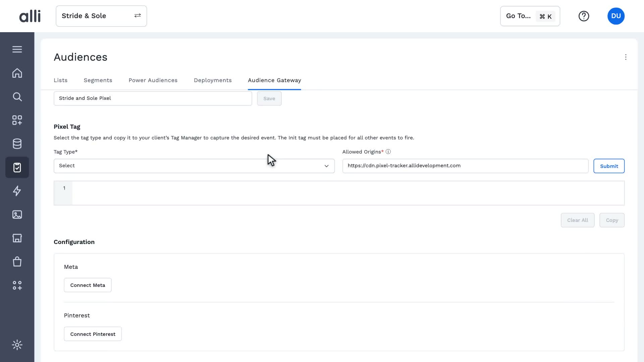Open the shopping bag sidebar icon
The image size is (644, 362).
click(x=17, y=262)
